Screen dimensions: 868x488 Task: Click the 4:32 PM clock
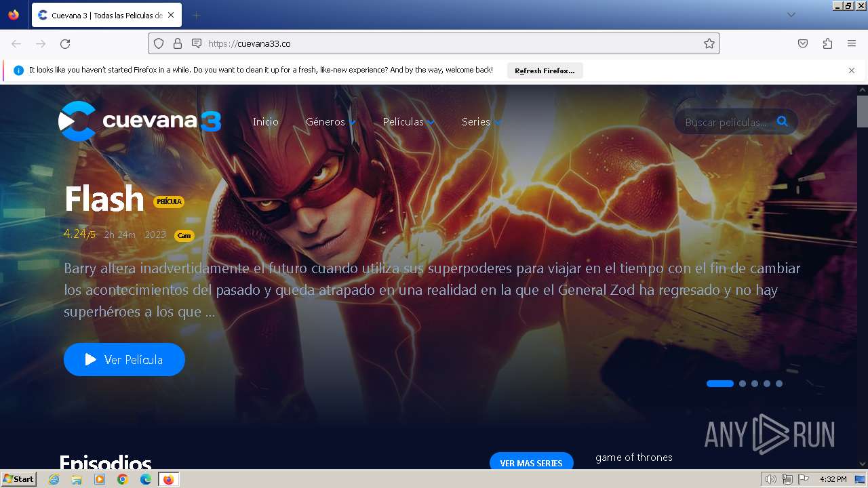pos(833,479)
